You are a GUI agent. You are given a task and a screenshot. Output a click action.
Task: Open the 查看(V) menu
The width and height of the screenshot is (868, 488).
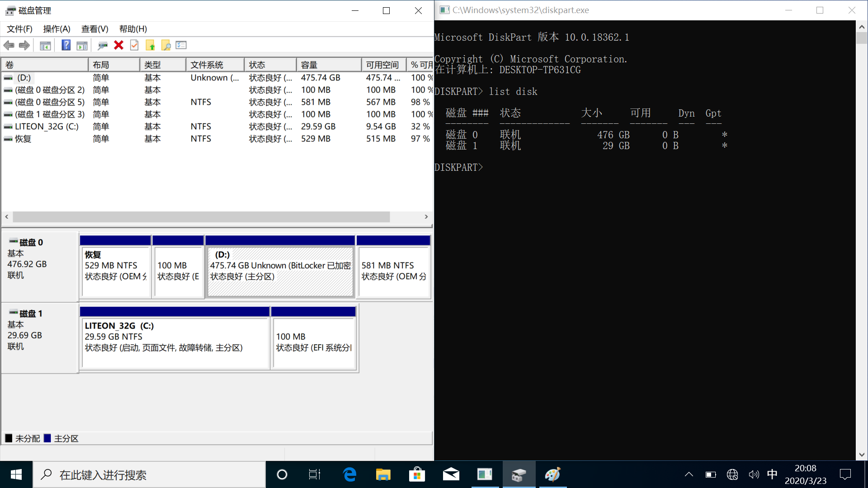point(94,29)
